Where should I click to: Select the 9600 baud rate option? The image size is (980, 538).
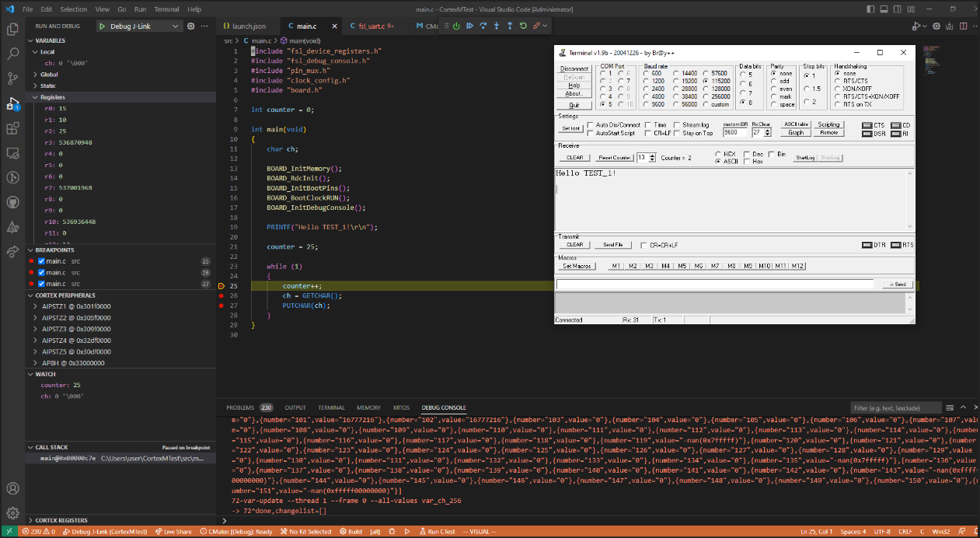pos(647,103)
